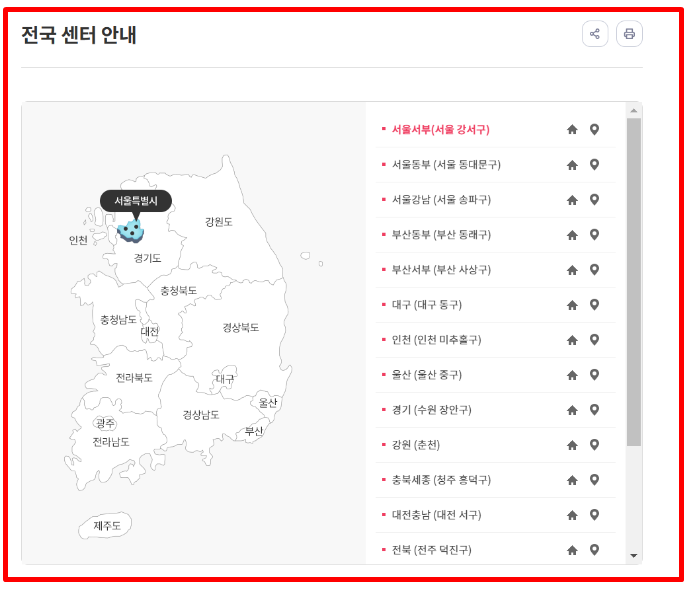Select 충청북도 region on the map
Screen dimensions: 691x590
click(178, 290)
